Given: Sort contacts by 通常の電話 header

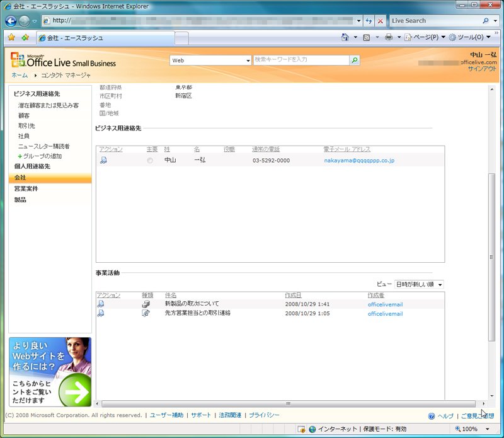Looking at the screenshot, I should coord(266,149).
